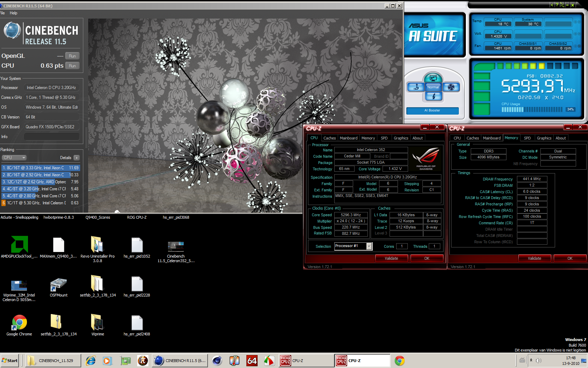Switch to Caches tab in CPU-Z processor window
The width and height of the screenshot is (588, 368).
coord(329,138)
